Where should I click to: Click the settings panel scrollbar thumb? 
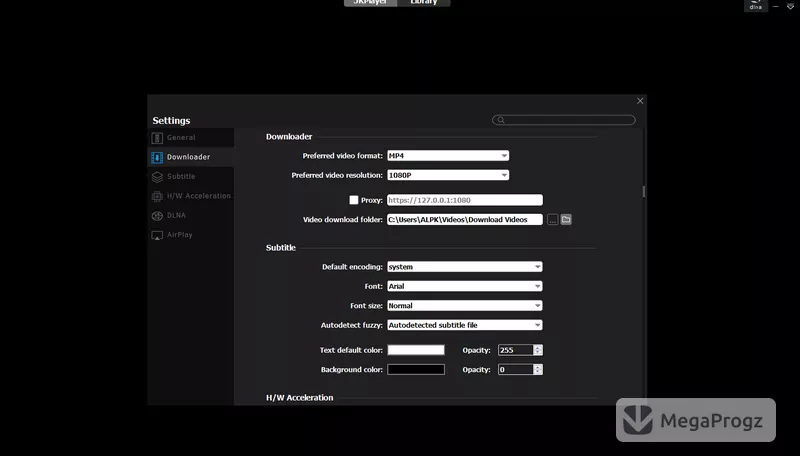tap(644, 192)
